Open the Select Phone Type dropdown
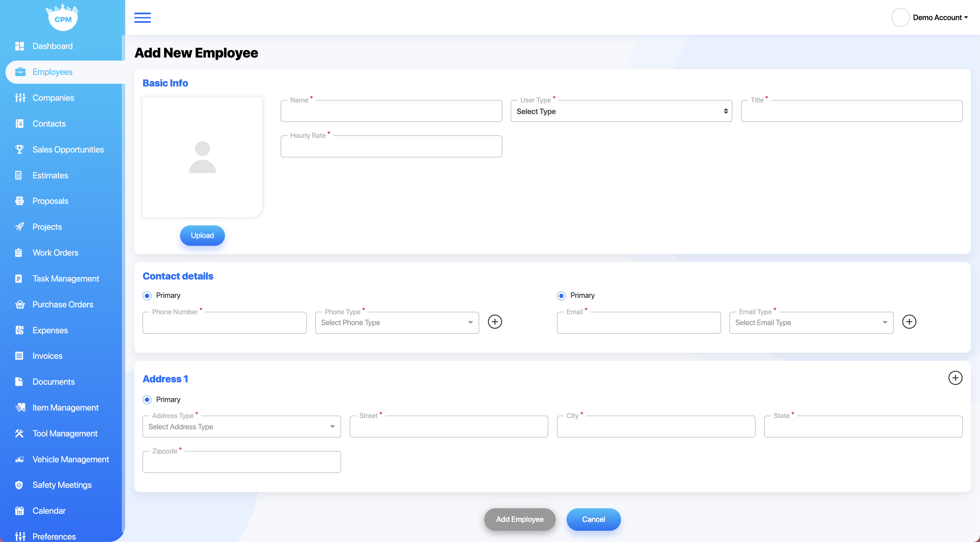The image size is (980, 542). pyautogui.click(x=397, y=323)
